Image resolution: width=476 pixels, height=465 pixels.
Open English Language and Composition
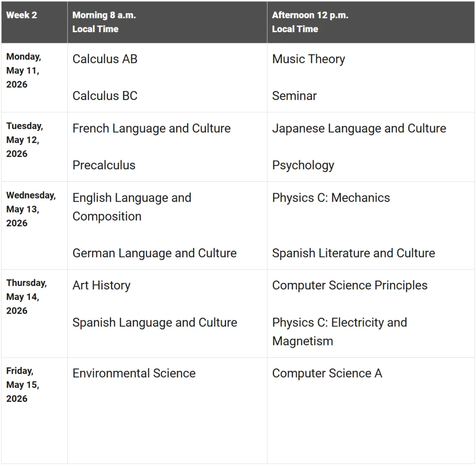coord(132,207)
